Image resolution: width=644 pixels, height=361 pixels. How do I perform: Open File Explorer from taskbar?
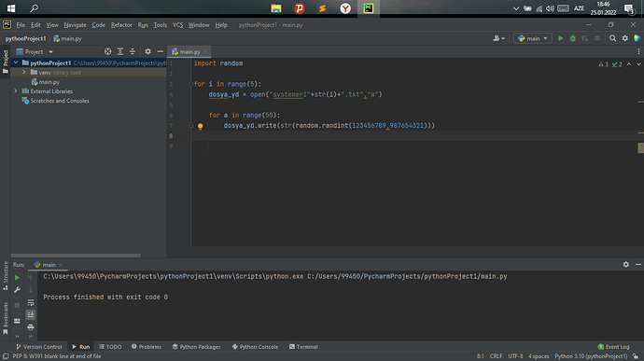(276, 8)
